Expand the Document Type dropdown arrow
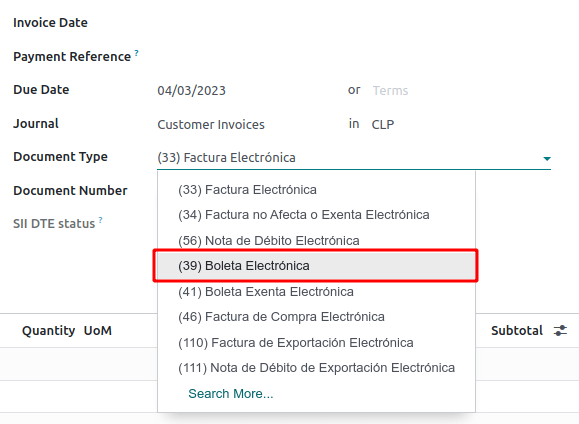This screenshot has height=424, width=579. [547, 158]
